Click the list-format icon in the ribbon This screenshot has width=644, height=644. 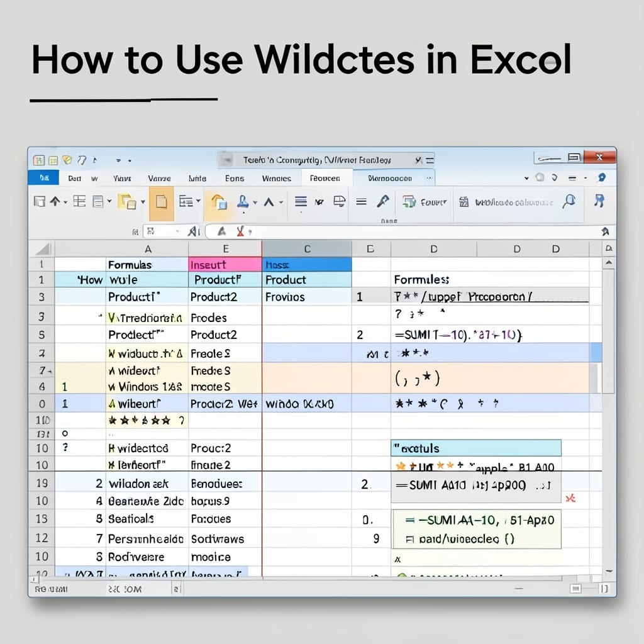[x=186, y=201]
